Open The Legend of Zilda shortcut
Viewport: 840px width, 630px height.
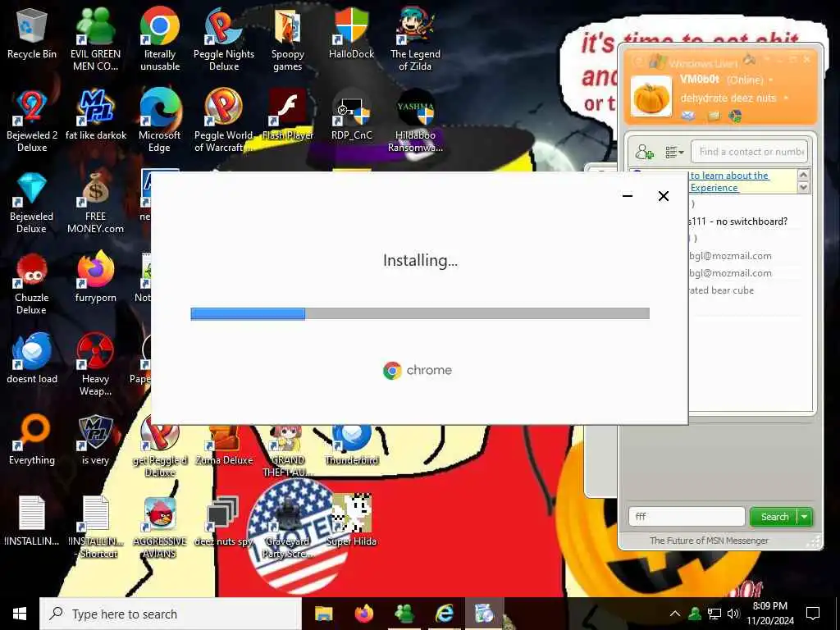tap(415, 39)
